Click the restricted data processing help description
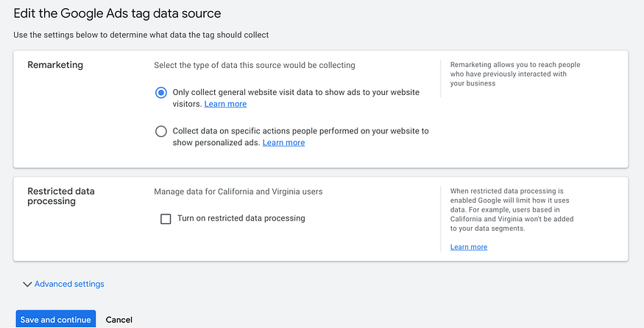Screen dimensions: 644x328 [511, 210]
